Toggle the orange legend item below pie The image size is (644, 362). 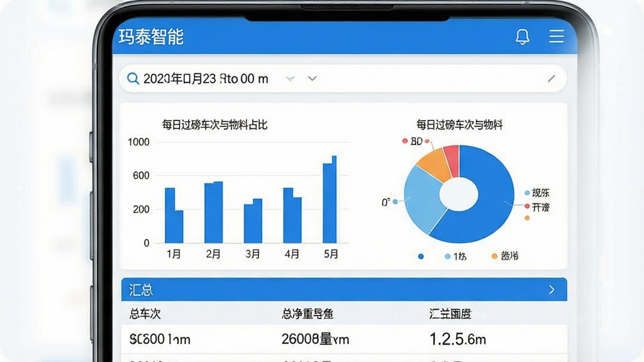pyautogui.click(x=505, y=256)
